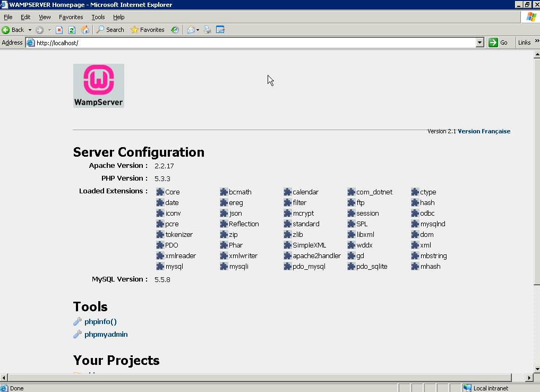
Task: Expand the Back button history dropdown
Action: [30, 30]
